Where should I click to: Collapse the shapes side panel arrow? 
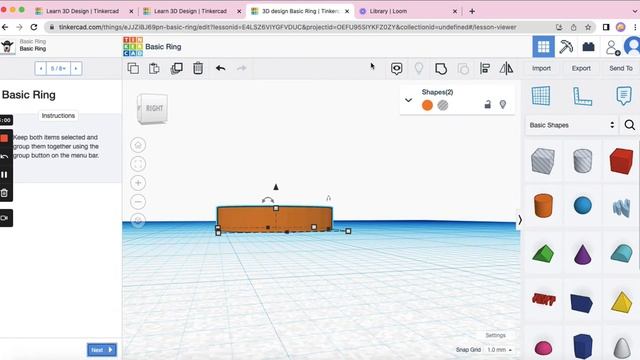520,220
